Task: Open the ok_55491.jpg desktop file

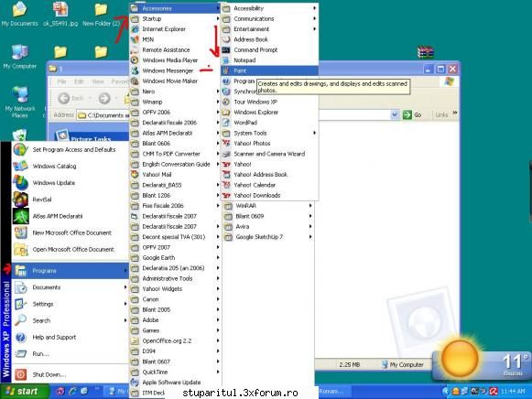Action: click(x=60, y=15)
